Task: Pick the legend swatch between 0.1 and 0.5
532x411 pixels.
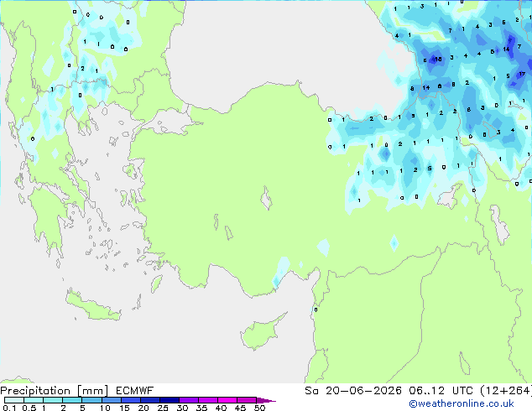Action: [x=14, y=400]
